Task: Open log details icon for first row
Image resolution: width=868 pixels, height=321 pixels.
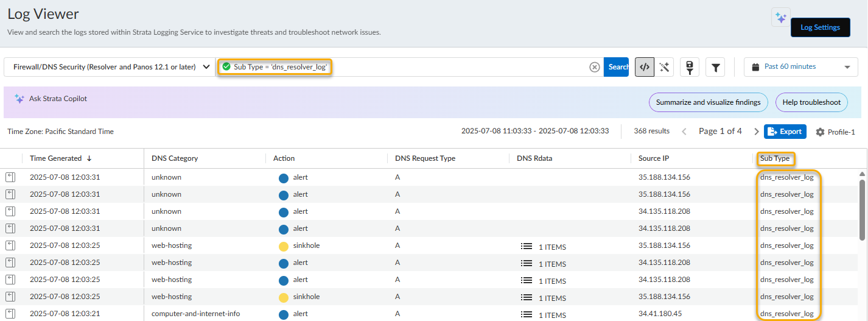Action: pos(10,177)
